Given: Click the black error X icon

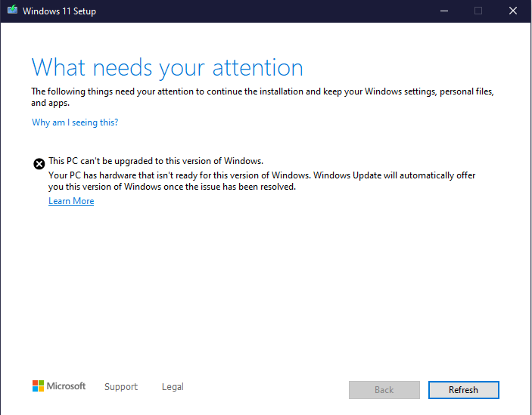Looking at the screenshot, I should point(39,164).
